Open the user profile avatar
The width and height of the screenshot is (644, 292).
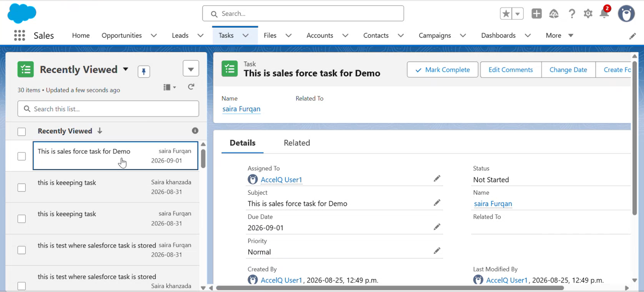pos(626,14)
